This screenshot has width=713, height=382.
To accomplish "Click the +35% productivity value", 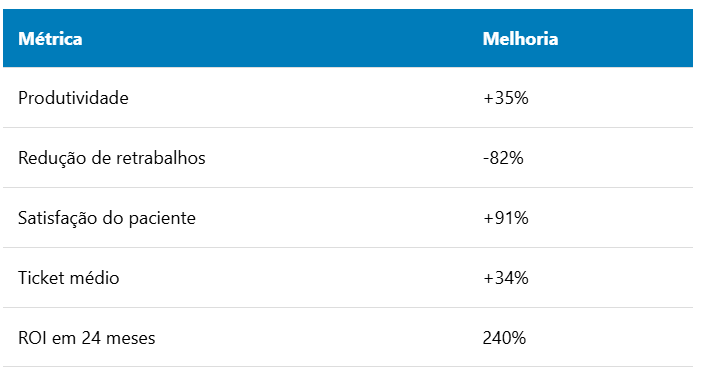I will tap(506, 98).
